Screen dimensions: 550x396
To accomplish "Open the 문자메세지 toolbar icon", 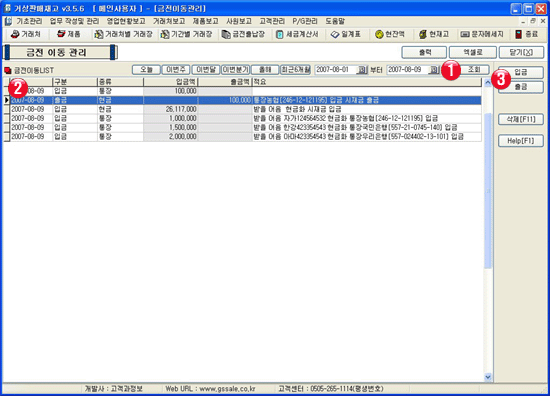I will coord(482,34).
